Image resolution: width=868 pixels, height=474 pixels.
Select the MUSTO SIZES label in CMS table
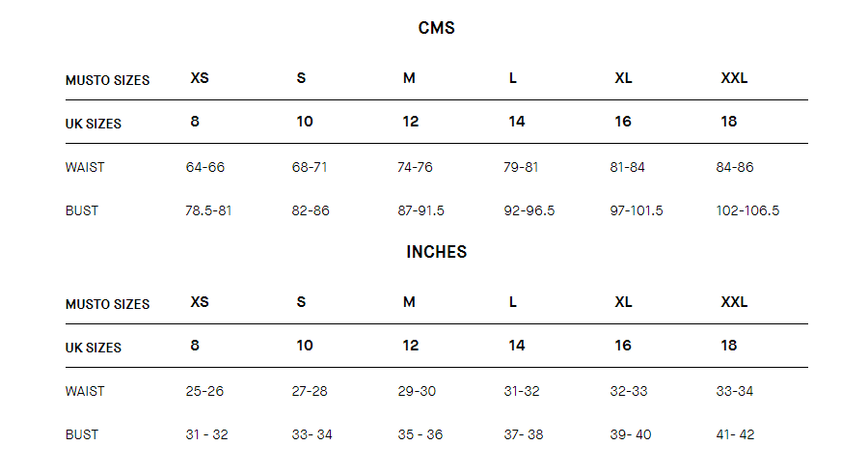[107, 80]
